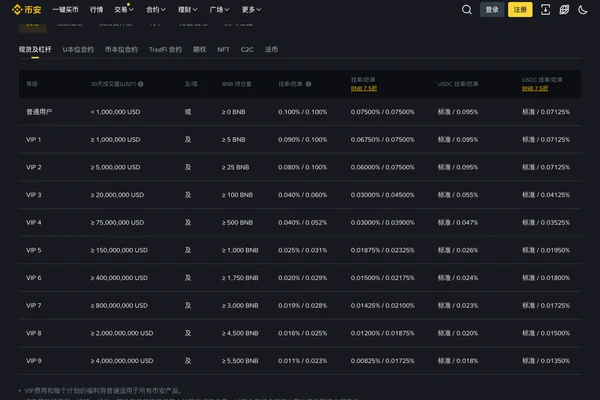600x400 pixels.
Task: Click '0.00825% / 0.01725%' discounted fee cell
Action: pos(383,361)
